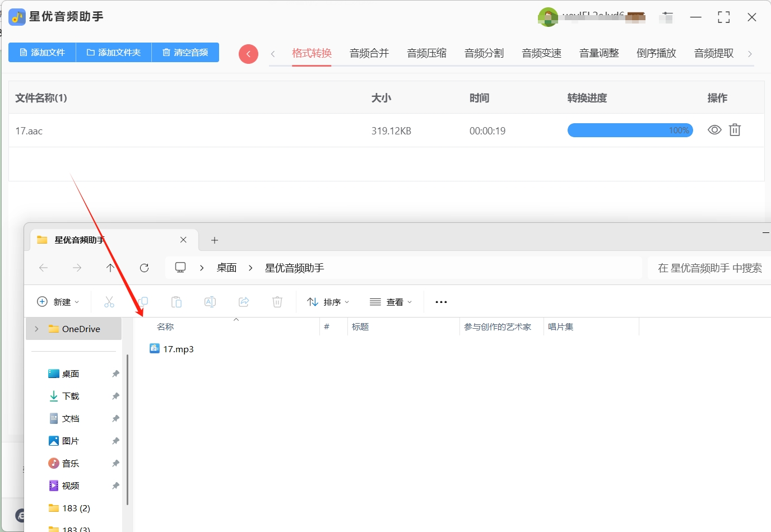The image size is (771, 532).
Task: Sort by the 名称 column header
Action: coord(165,326)
